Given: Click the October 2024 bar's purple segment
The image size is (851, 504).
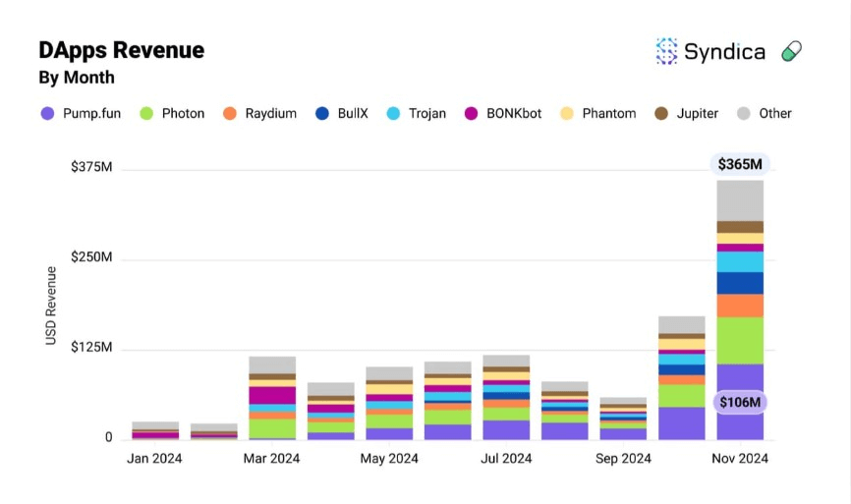Looking at the screenshot, I should pyautogui.click(x=682, y=422).
